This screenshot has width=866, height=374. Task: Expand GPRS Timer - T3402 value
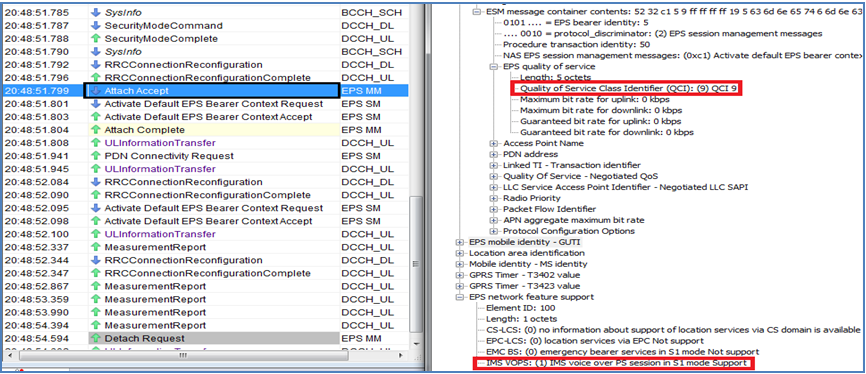pos(460,275)
